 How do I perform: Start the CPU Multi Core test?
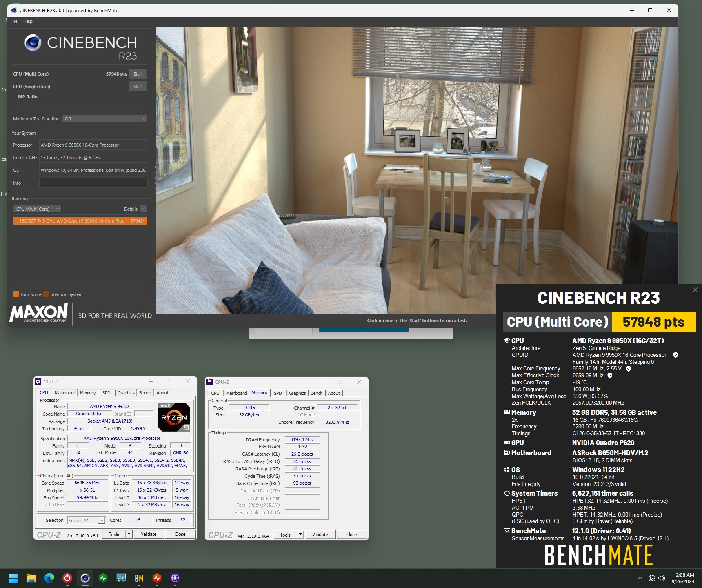pos(138,74)
